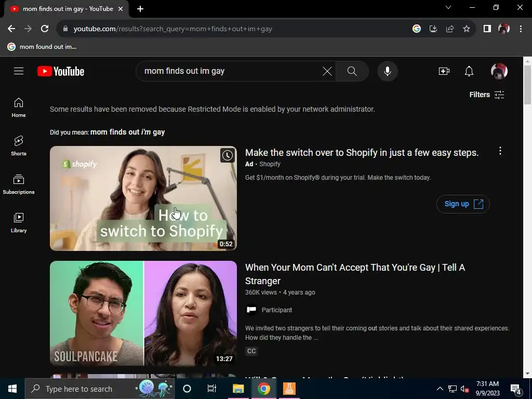Add Shopify ad to Watch later
Image resolution: width=532 pixels, height=399 pixels.
(x=228, y=155)
